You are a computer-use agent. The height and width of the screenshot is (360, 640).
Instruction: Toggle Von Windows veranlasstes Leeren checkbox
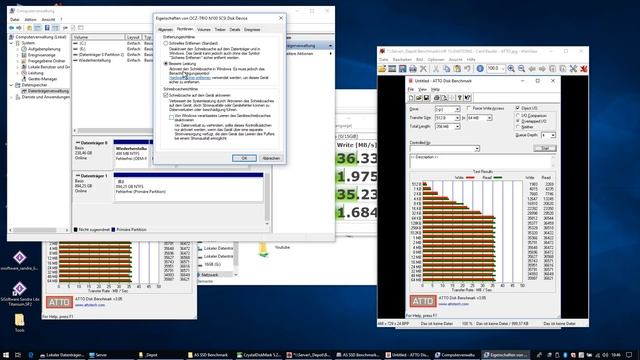[x=171, y=117]
